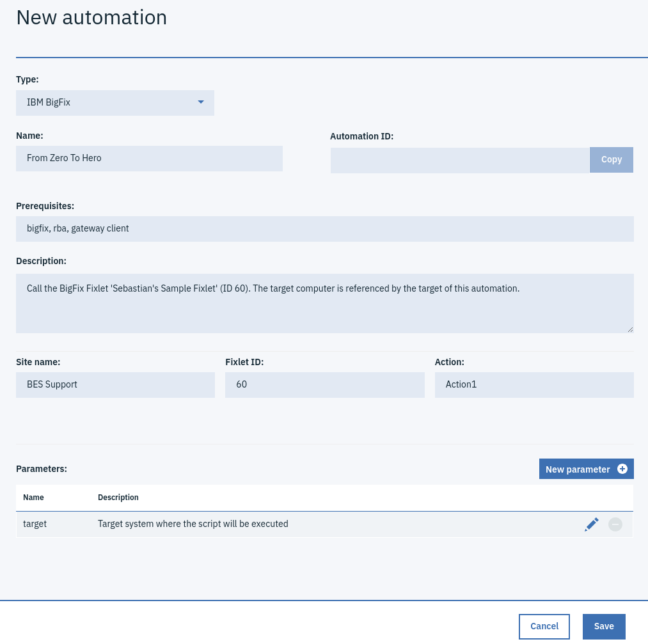Select the 'target' parameter name cell
This screenshot has width=648, height=644.
pos(35,524)
